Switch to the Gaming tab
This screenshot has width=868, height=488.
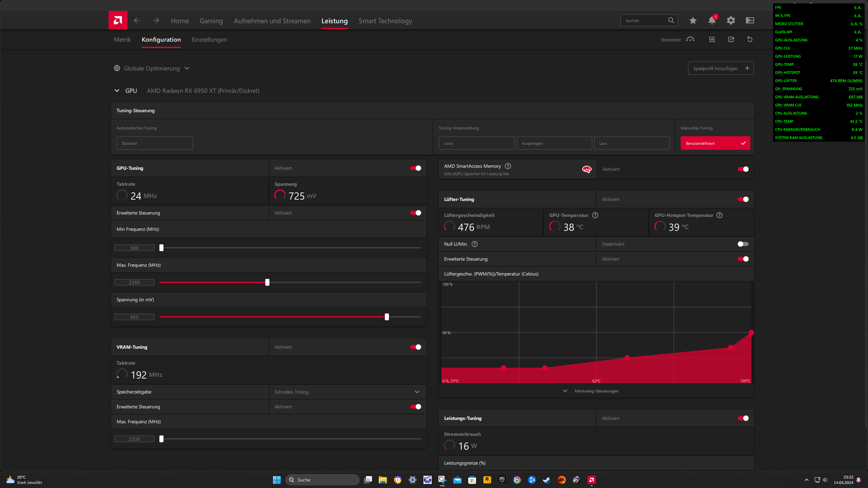211,21
